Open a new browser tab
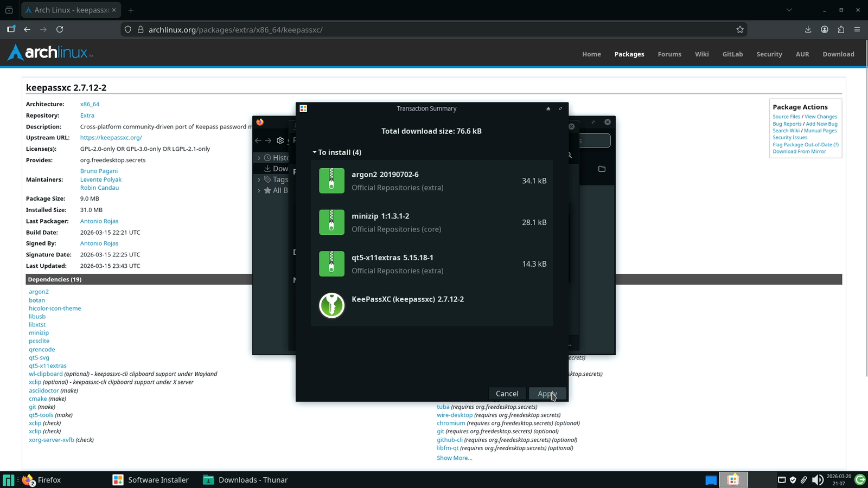Screen dimensions: 868x488 (131, 10)
